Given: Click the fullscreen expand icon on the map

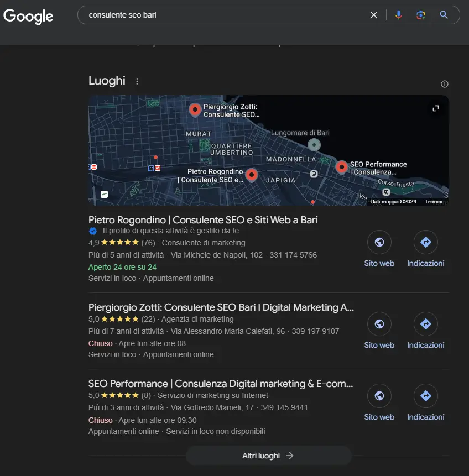Looking at the screenshot, I should [x=435, y=108].
